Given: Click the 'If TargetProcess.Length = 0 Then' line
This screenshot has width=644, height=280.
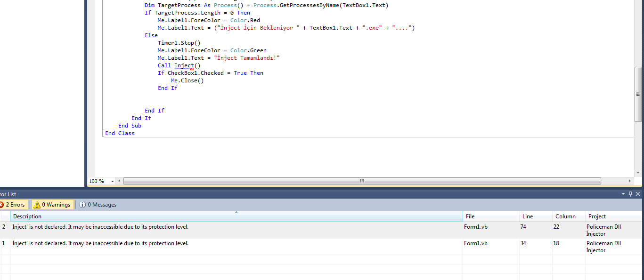Looking at the screenshot, I should (197, 13).
